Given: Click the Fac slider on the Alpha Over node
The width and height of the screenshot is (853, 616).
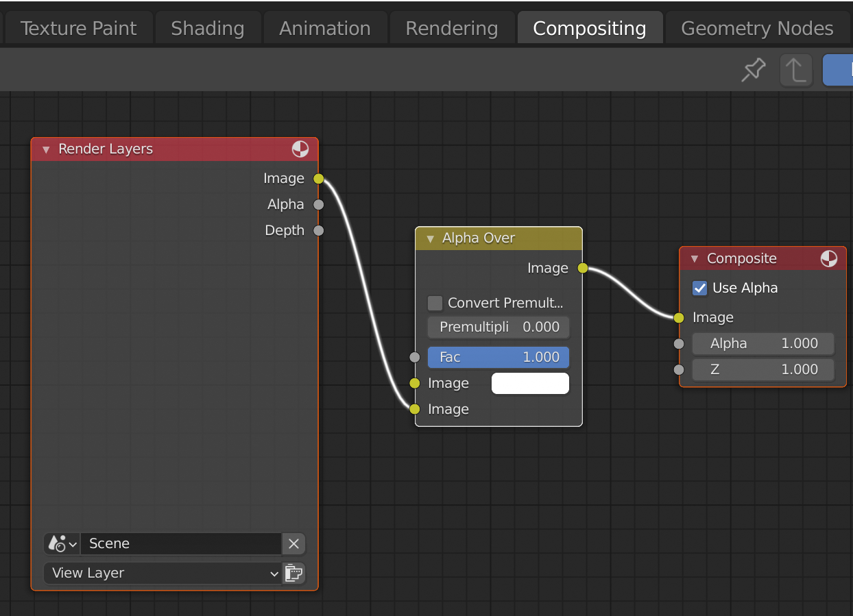Looking at the screenshot, I should (498, 357).
